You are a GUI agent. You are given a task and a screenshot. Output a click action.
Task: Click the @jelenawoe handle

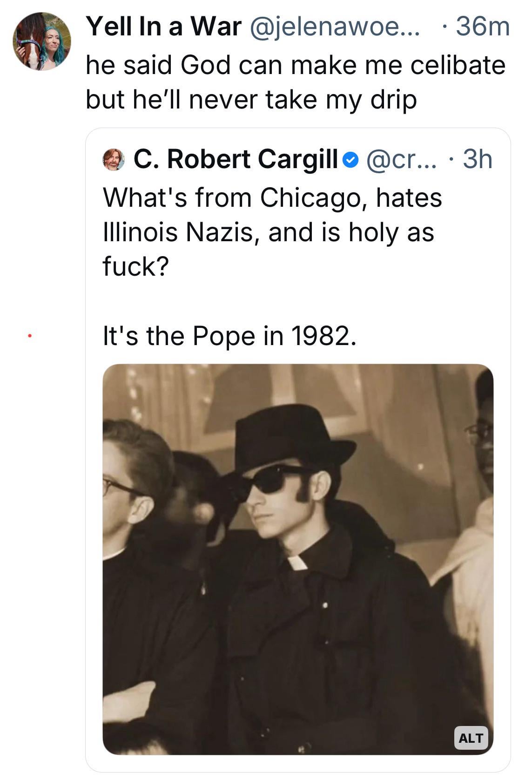[335, 26]
